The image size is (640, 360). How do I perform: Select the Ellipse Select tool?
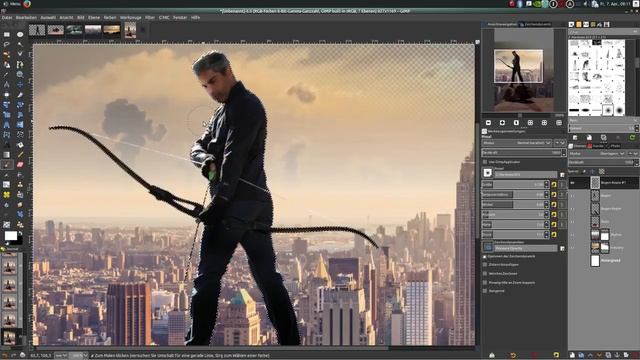point(20,35)
